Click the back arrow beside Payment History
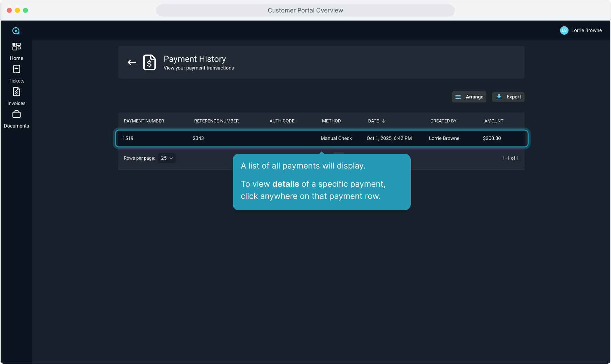Image resolution: width=611 pixels, height=364 pixels. pos(132,62)
